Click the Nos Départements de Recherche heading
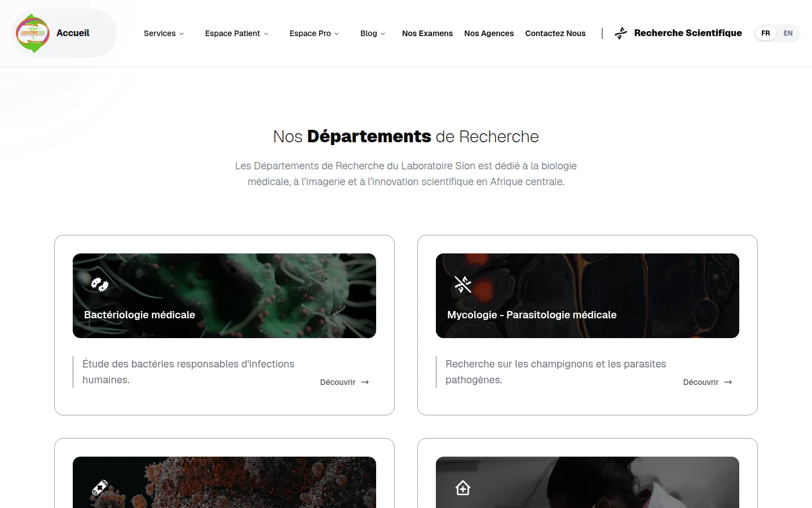The width and height of the screenshot is (812, 508). [406, 137]
